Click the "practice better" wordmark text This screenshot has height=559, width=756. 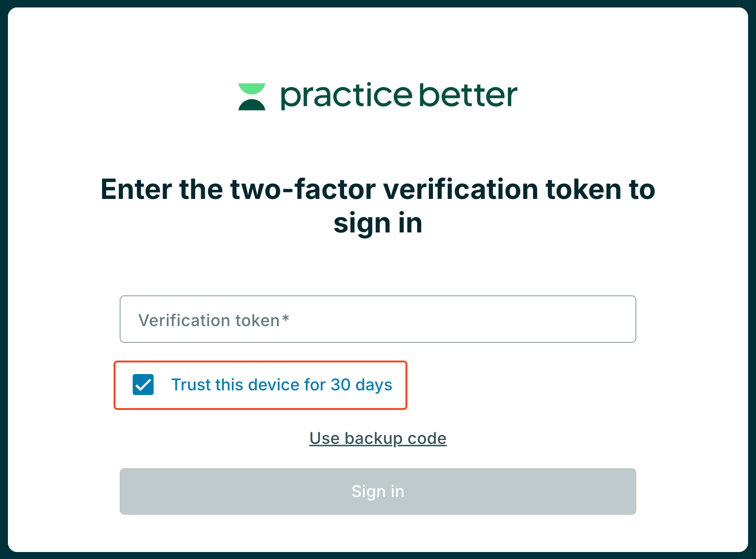[x=399, y=96]
